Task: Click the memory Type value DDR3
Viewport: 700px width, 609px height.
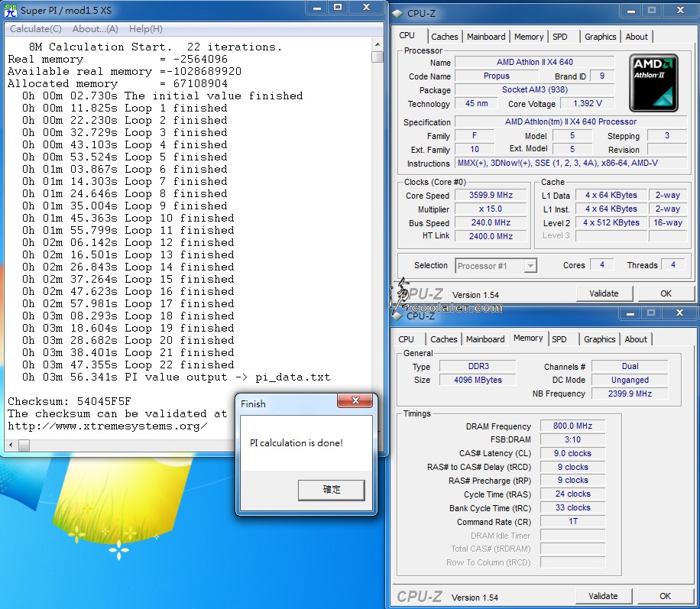Action: pos(478,366)
